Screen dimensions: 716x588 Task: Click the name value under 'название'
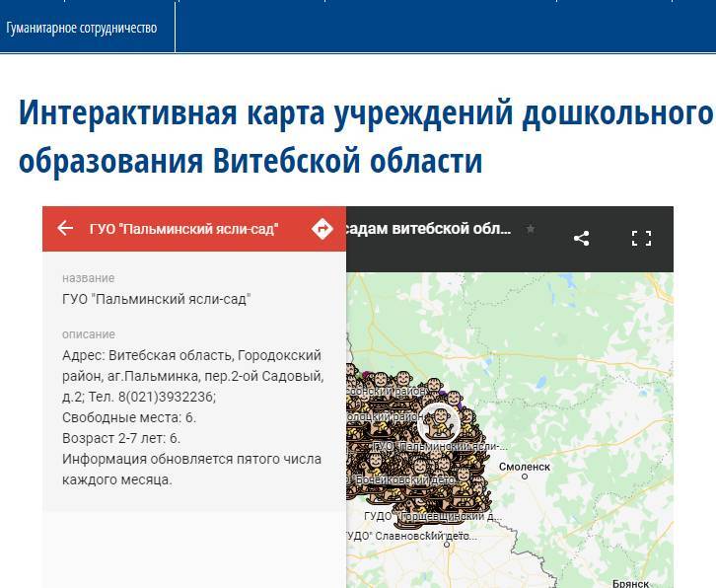coord(156,299)
